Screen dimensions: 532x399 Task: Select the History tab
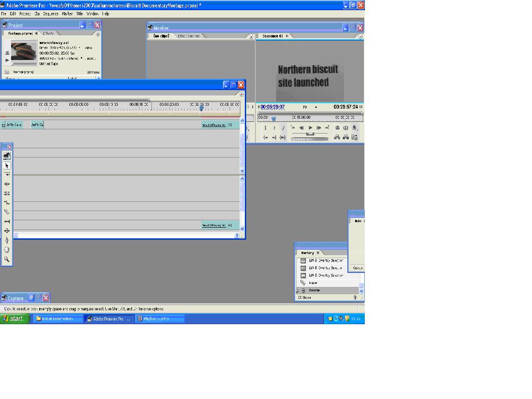(308, 253)
